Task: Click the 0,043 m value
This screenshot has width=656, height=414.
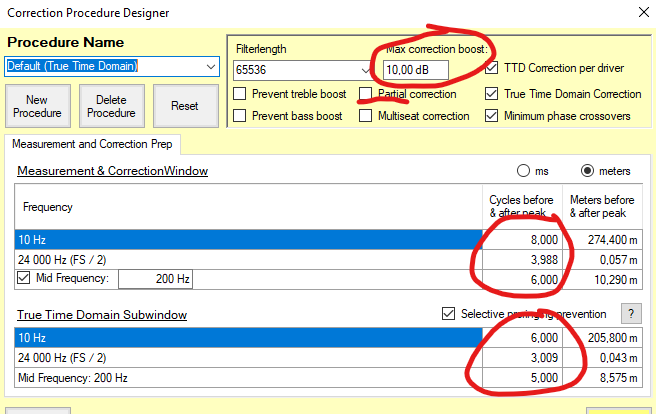Action: pyautogui.click(x=618, y=358)
